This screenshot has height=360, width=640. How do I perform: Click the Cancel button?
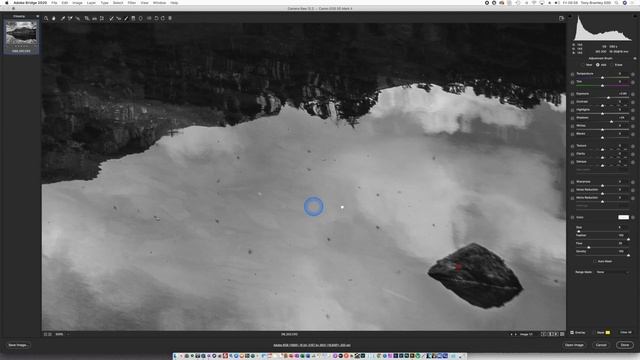[x=601, y=345]
